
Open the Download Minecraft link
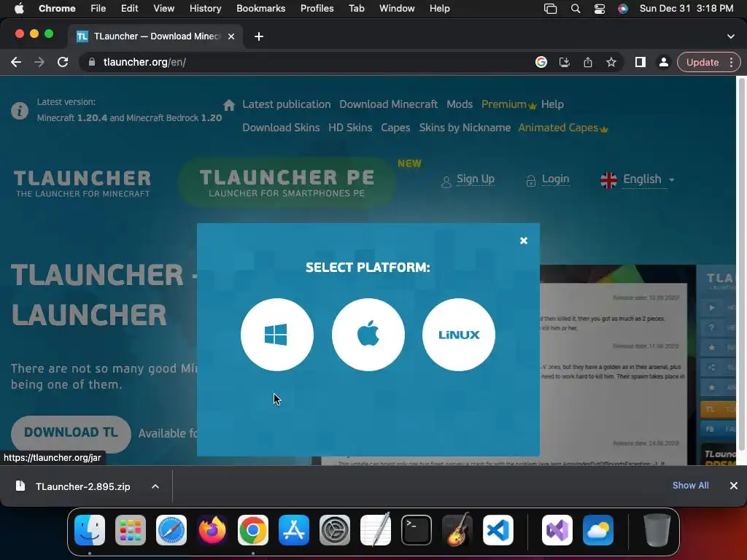point(388,104)
